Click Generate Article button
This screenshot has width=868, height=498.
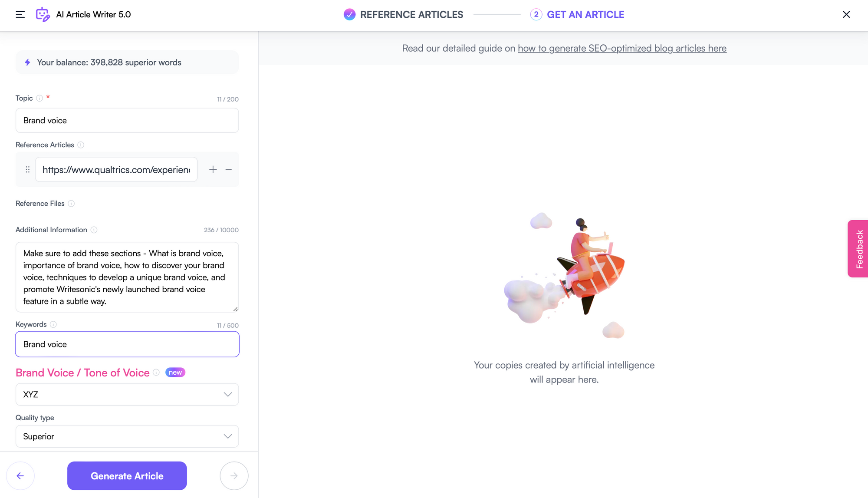click(127, 476)
